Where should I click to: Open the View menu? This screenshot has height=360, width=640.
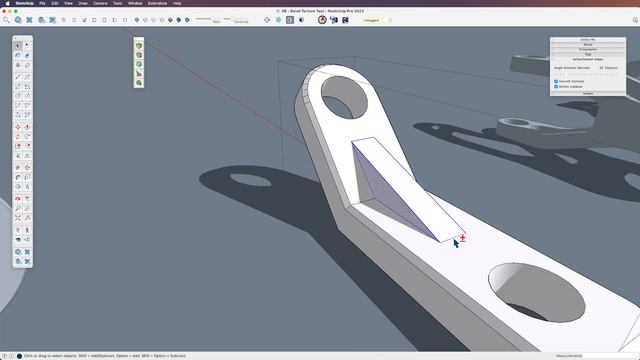point(68,3)
